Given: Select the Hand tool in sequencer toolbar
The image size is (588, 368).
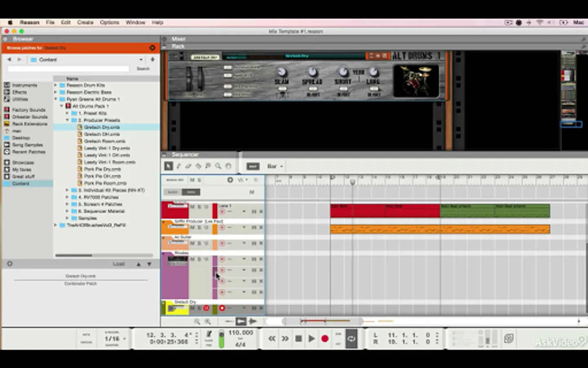Looking at the screenshot, I should (x=228, y=166).
